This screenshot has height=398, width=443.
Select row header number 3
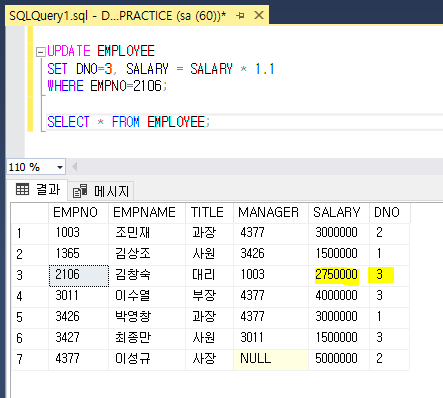(30, 275)
